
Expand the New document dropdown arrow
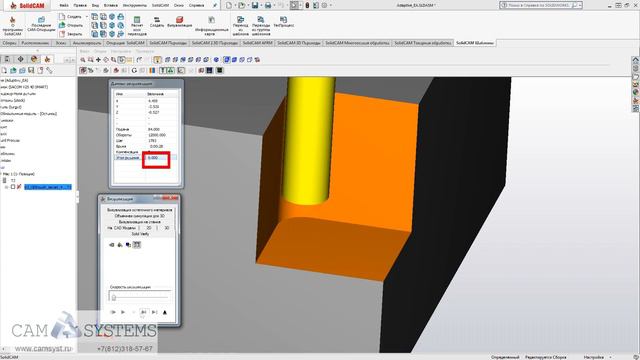tap(235, 5)
